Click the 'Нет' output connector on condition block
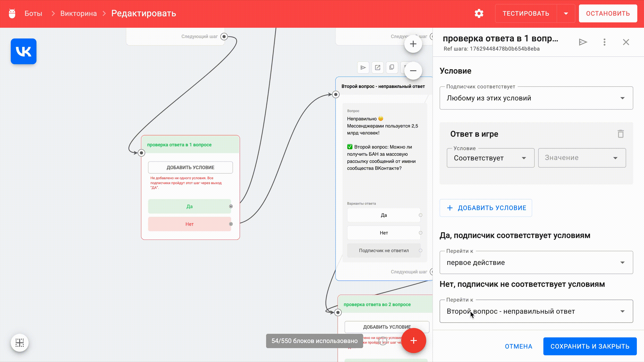This screenshot has width=644, height=362. pyautogui.click(x=231, y=224)
